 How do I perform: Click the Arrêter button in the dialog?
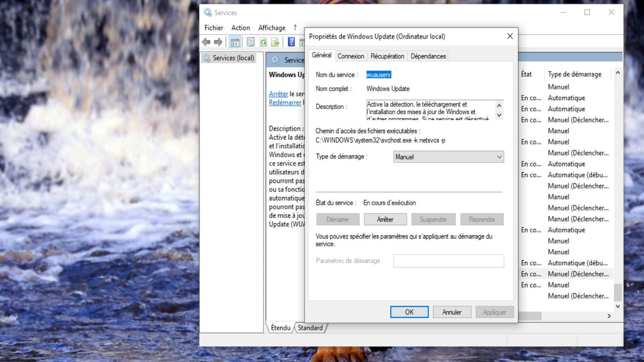[x=385, y=220]
